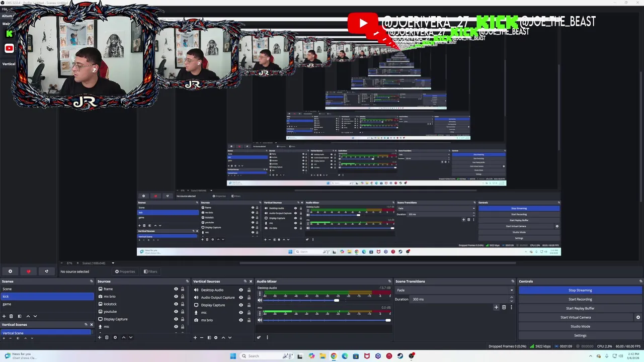Select 'Vertical Scene' in Vertical Scenes
This screenshot has height=362, width=644.
pos(46,333)
